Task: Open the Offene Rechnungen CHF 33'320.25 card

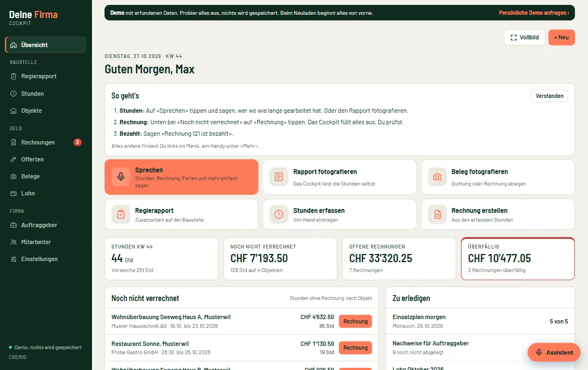Action: [x=399, y=259]
